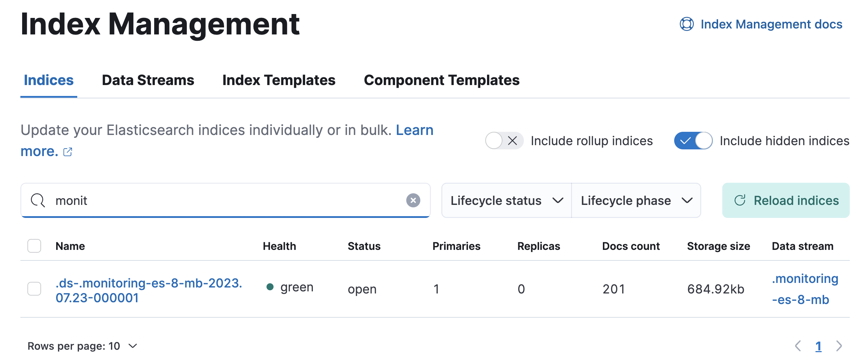Click the lifebuoy docs help icon
Viewport: 868px width, 362px height.
(x=686, y=24)
